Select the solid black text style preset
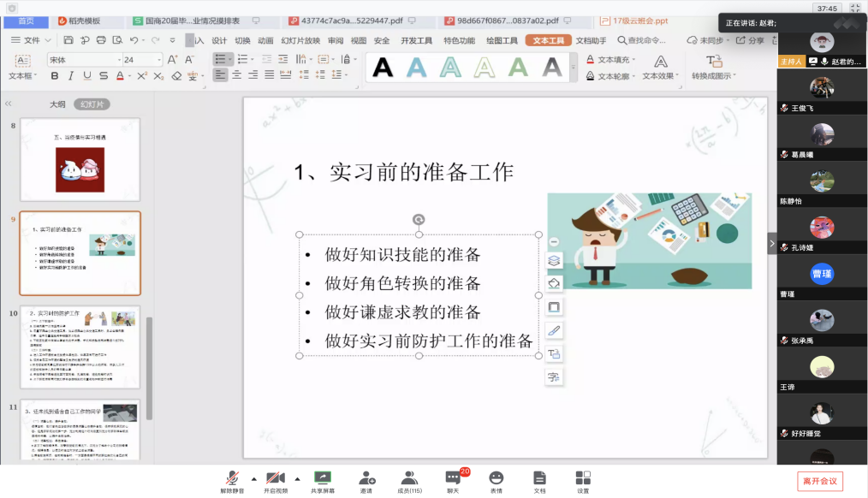 [x=383, y=67]
